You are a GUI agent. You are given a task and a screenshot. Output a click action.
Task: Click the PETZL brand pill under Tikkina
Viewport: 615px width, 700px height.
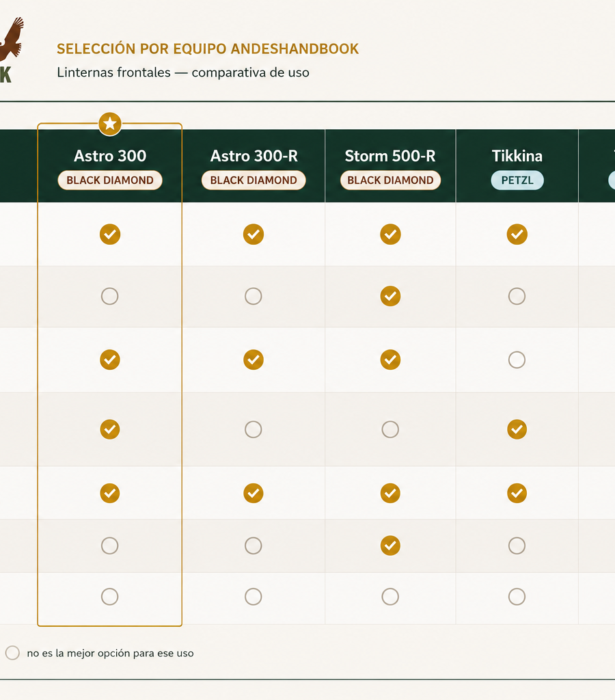click(517, 180)
